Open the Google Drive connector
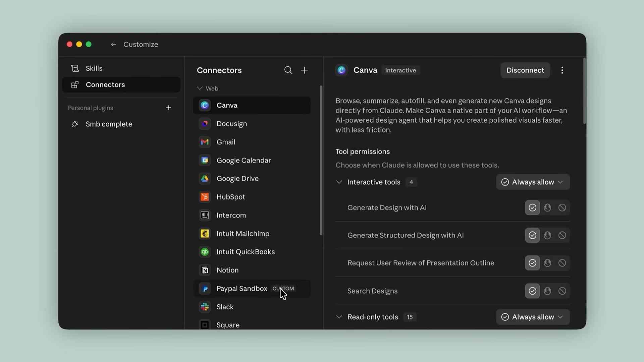The width and height of the screenshot is (644, 362). [x=252, y=179]
